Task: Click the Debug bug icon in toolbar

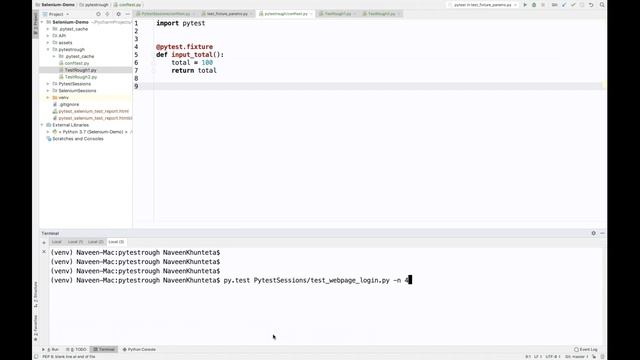Action: [534, 5]
